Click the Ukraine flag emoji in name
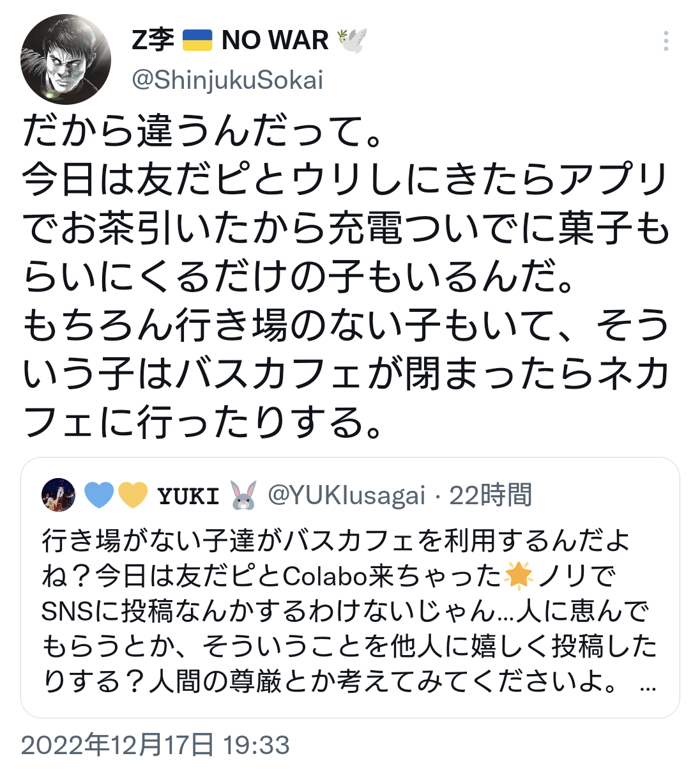700x772 pixels. point(197,40)
